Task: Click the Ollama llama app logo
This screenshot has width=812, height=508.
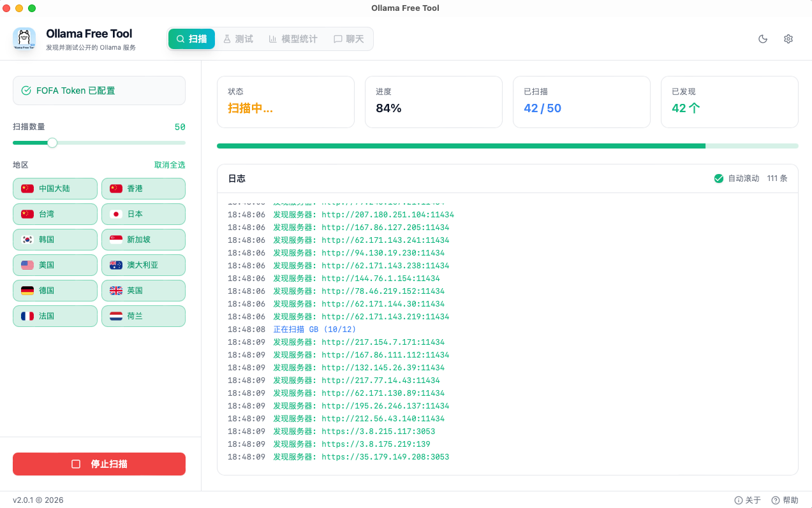Action: click(24, 39)
